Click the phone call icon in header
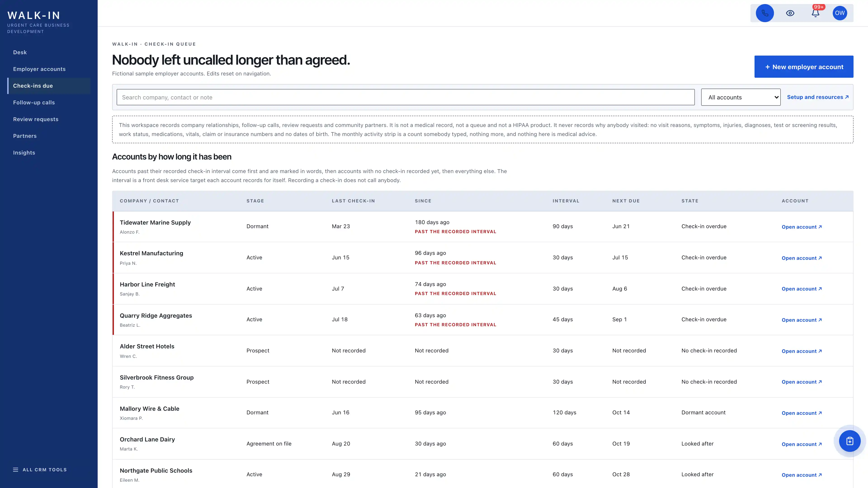868x488 pixels. tap(764, 13)
